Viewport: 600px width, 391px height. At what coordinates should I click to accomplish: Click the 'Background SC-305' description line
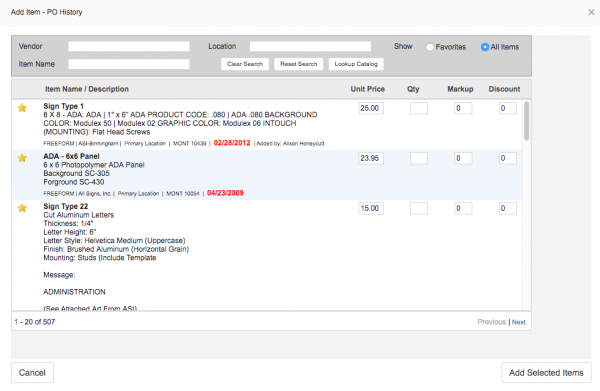click(x=76, y=173)
